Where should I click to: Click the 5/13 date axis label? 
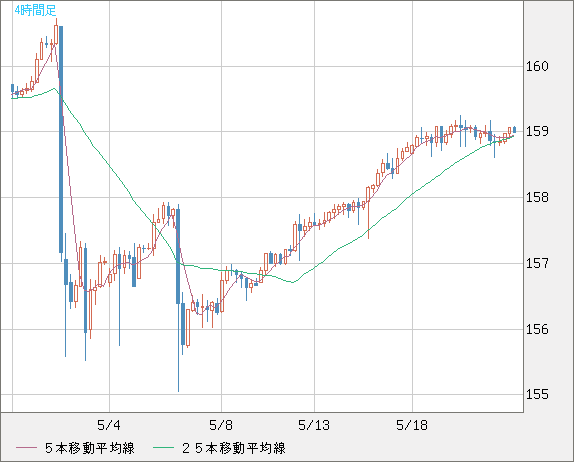[x=314, y=425]
